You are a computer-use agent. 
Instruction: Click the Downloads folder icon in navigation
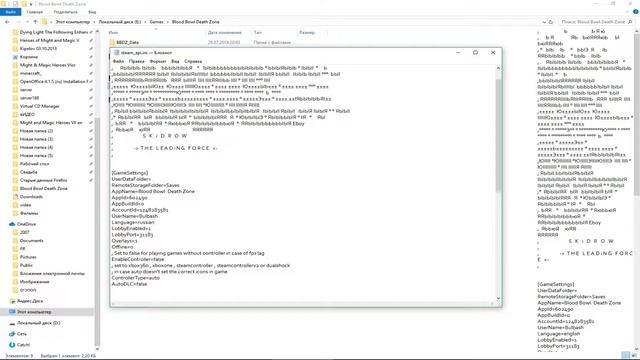pyautogui.click(x=16, y=197)
